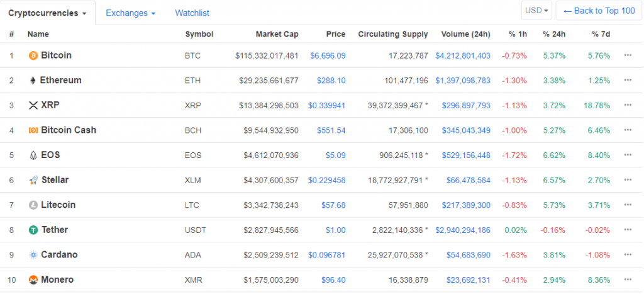Click the Cardano logo icon
Screen dimensions: 644x294
(33, 255)
